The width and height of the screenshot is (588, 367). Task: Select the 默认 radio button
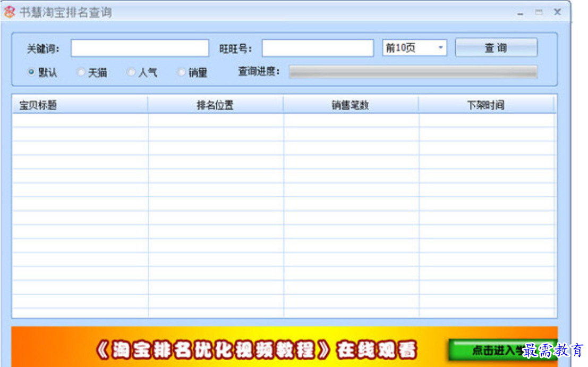tap(31, 71)
